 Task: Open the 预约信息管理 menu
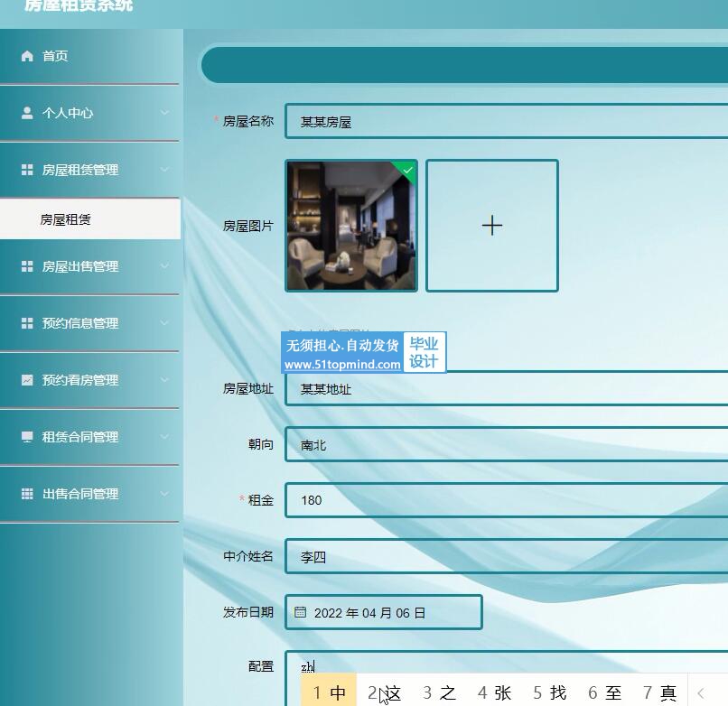click(x=89, y=323)
